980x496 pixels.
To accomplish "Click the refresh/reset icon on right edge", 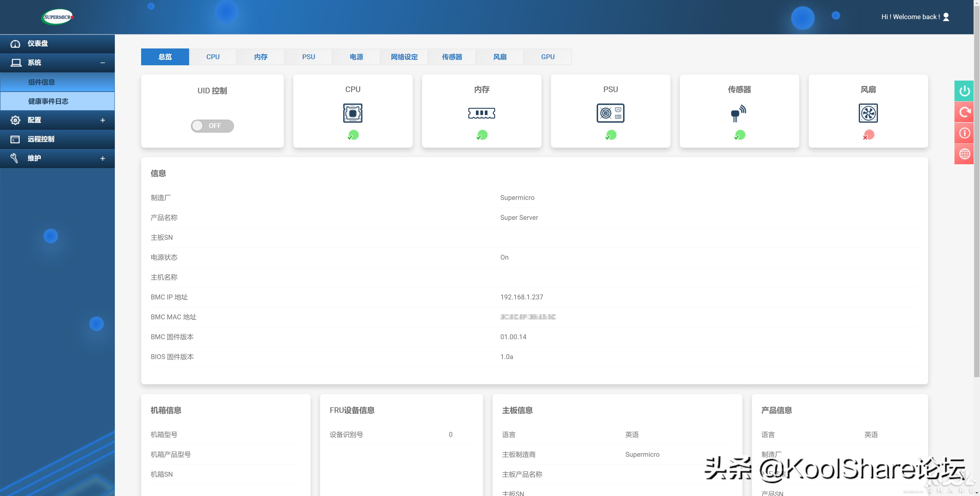I will (965, 112).
